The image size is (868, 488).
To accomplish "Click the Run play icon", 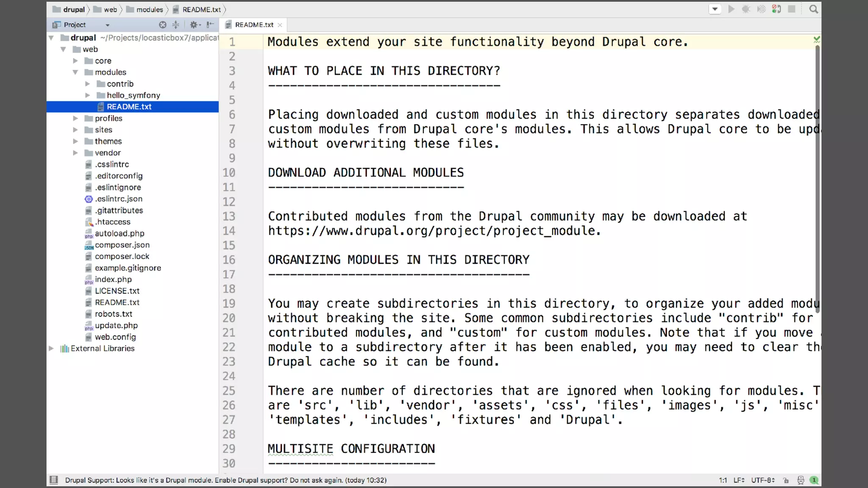I will click(731, 9).
